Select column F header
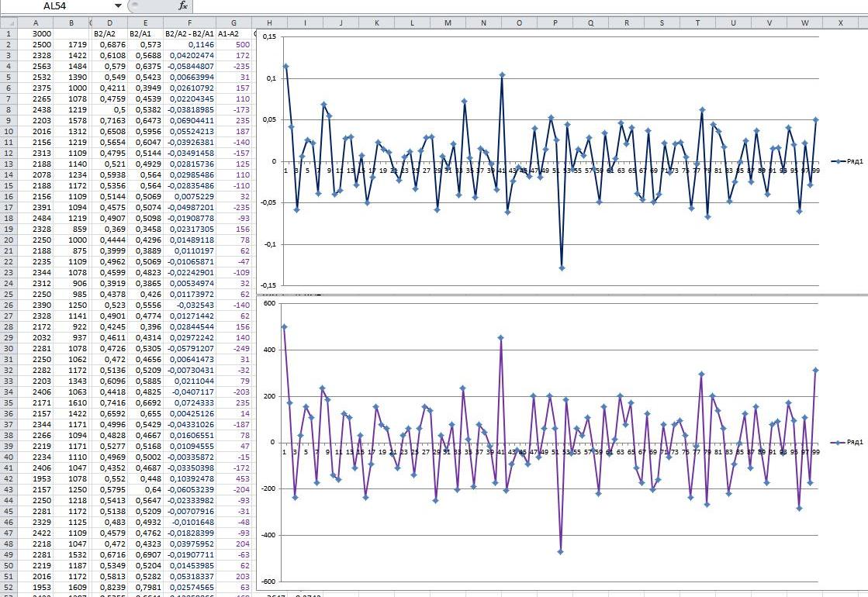The image size is (868, 597). point(189,22)
